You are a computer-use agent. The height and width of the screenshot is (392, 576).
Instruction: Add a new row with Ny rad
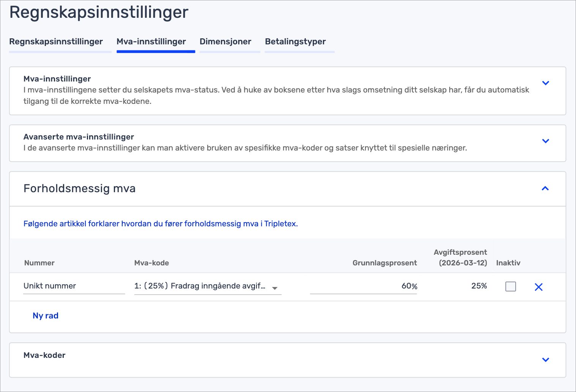coord(46,316)
